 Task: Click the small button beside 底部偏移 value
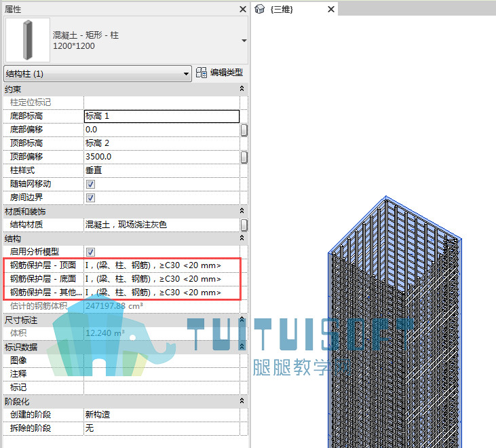click(244, 130)
